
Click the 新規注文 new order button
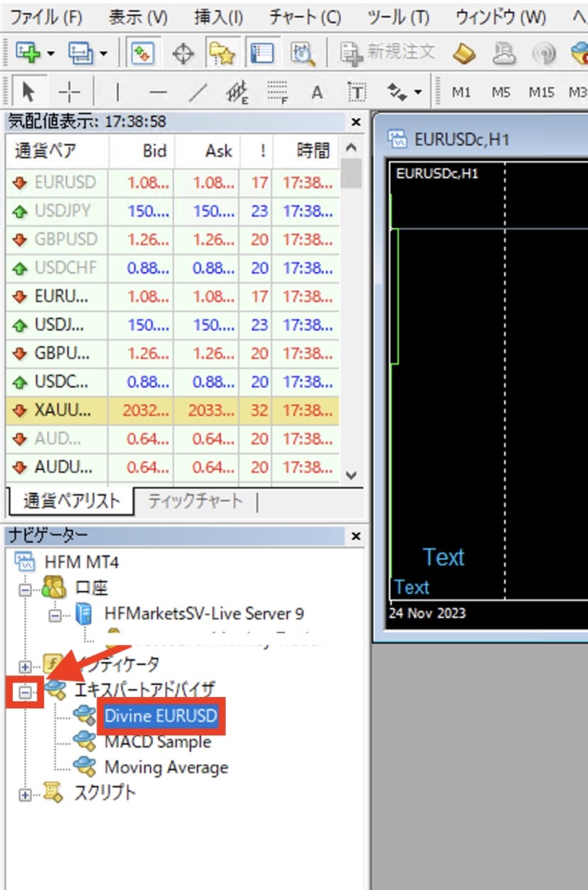[388, 53]
